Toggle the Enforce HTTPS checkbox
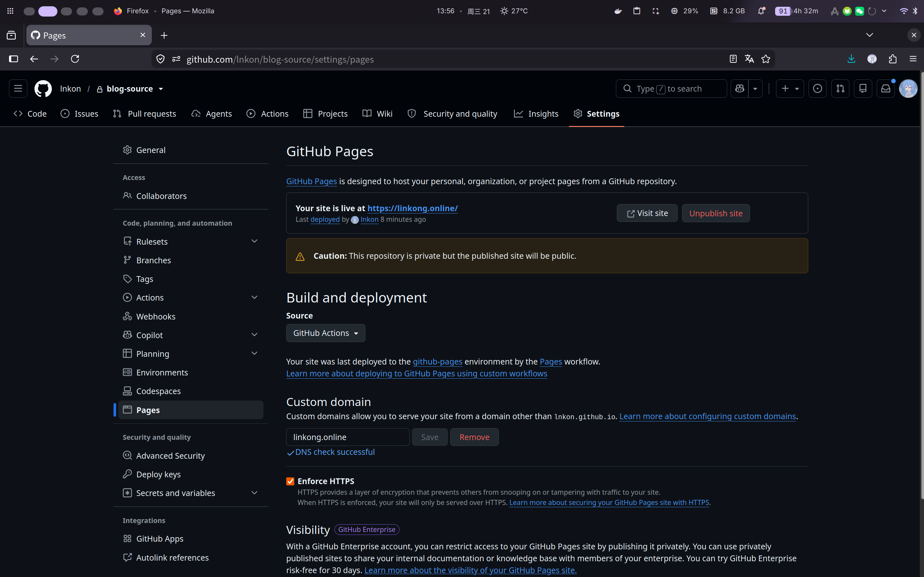This screenshot has width=924, height=577. click(290, 481)
